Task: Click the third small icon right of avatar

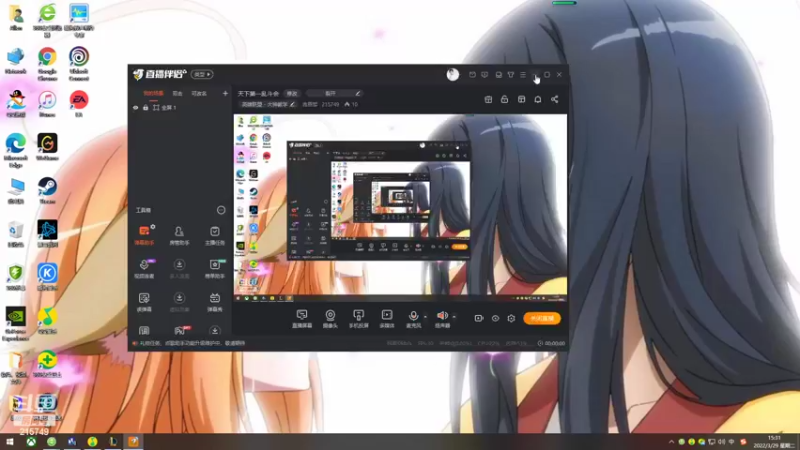Action: [x=498, y=75]
